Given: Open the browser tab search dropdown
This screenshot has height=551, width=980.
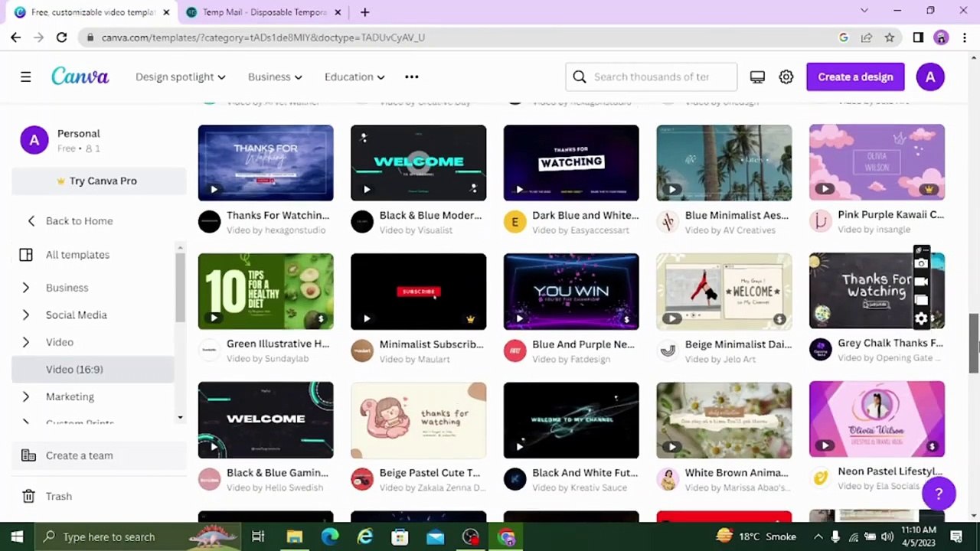Looking at the screenshot, I should pyautogui.click(x=864, y=11).
